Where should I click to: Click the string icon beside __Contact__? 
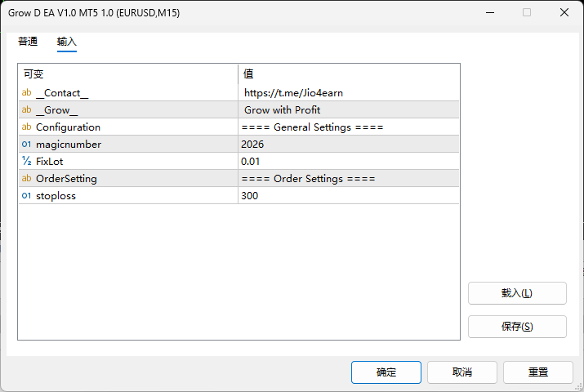point(26,93)
